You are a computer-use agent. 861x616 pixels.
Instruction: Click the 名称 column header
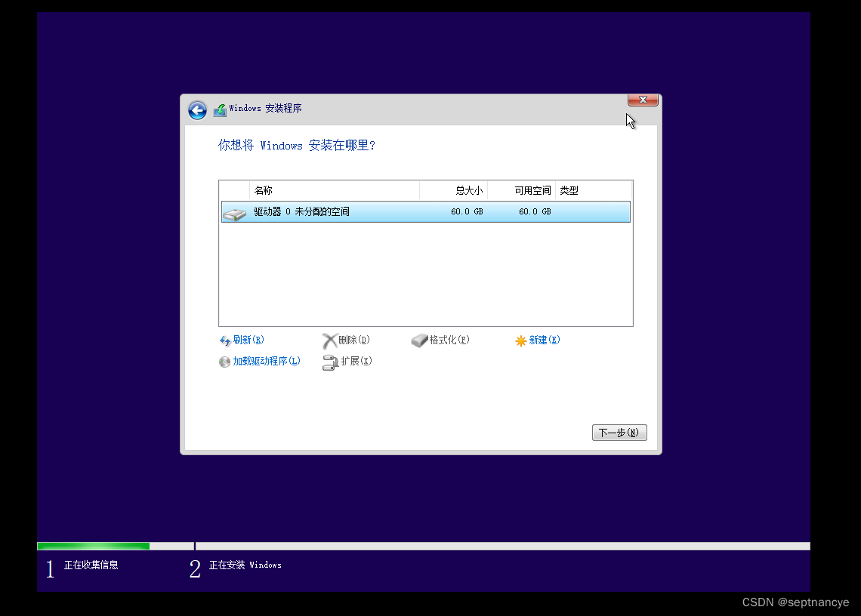click(335, 190)
